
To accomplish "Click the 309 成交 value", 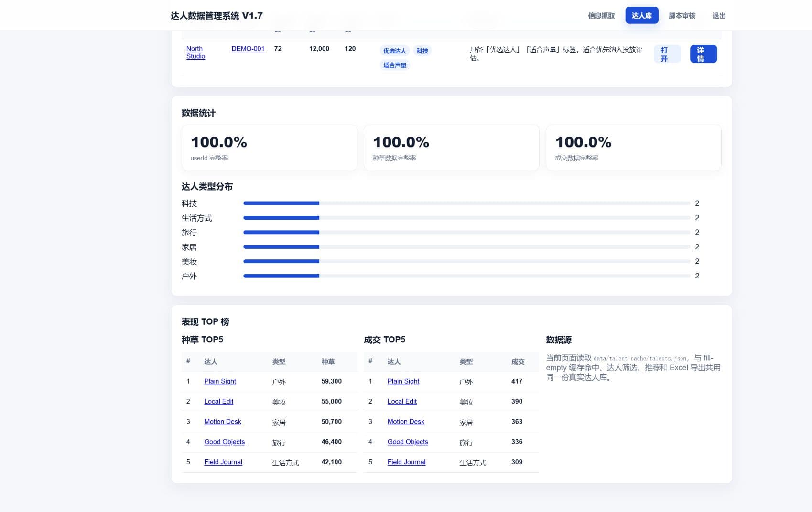I will point(517,462).
